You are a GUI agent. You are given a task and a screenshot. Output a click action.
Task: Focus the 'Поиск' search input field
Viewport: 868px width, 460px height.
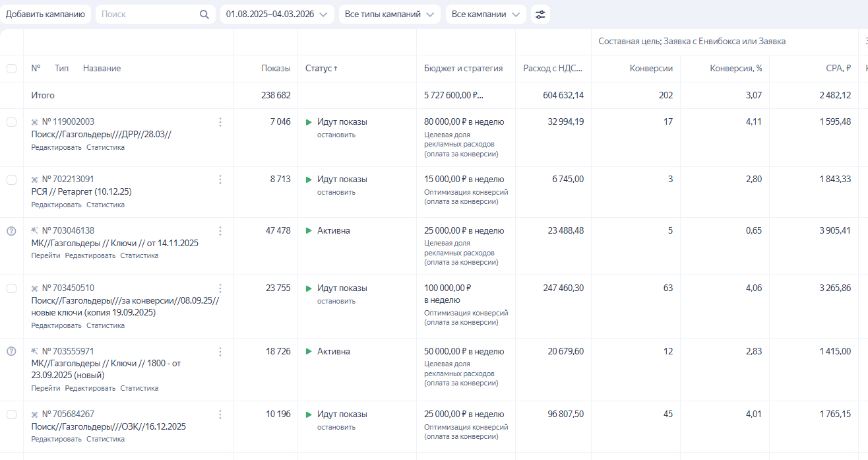(148, 15)
